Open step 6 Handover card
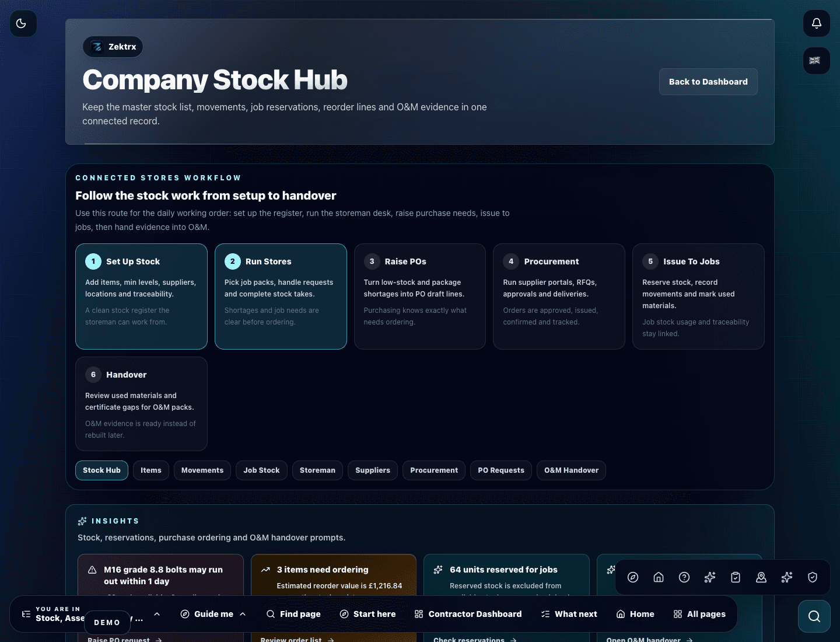Image resolution: width=840 pixels, height=642 pixels. click(141, 404)
